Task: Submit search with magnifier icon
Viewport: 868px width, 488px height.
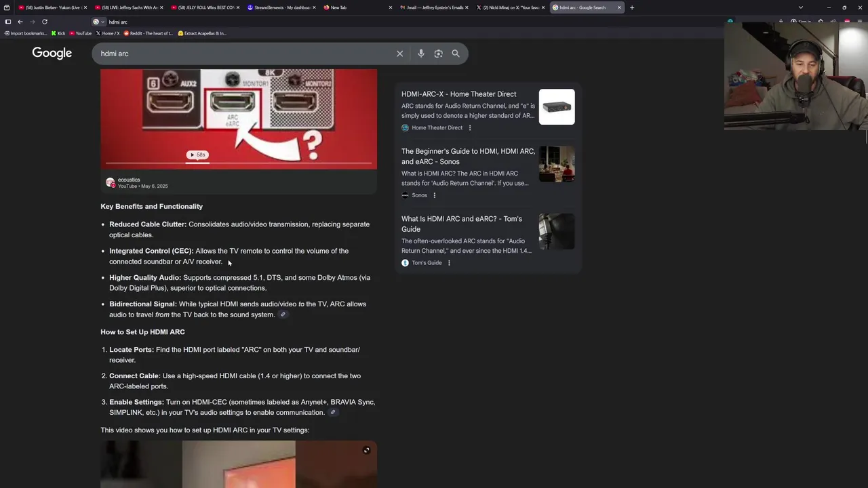Action: 456,54
